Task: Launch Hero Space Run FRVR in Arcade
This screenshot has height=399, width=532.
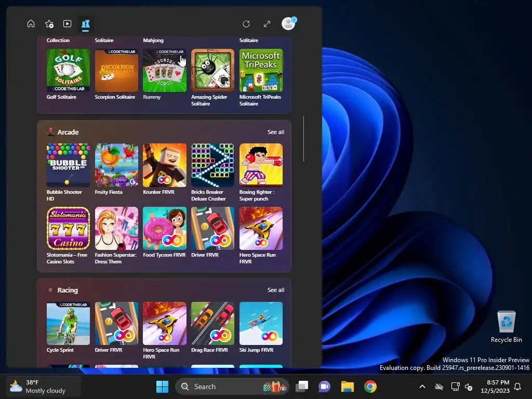Action: click(261, 229)
